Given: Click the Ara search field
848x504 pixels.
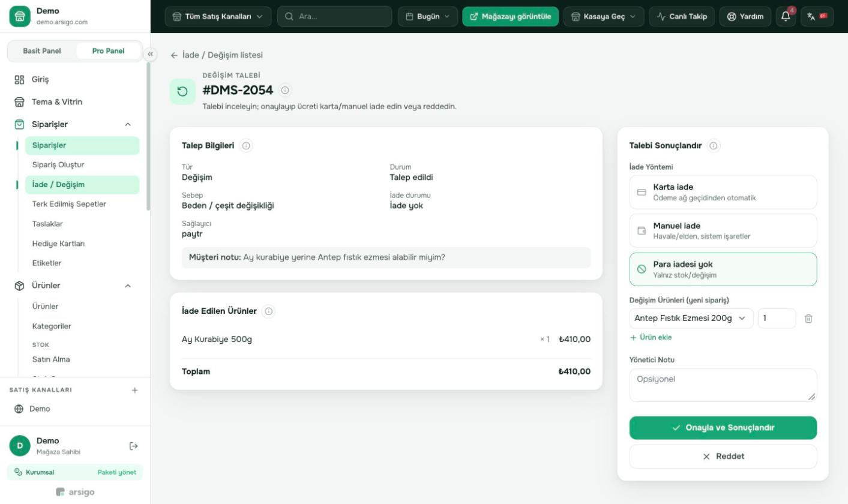Looking at the screenshot, I should [335, 16].
